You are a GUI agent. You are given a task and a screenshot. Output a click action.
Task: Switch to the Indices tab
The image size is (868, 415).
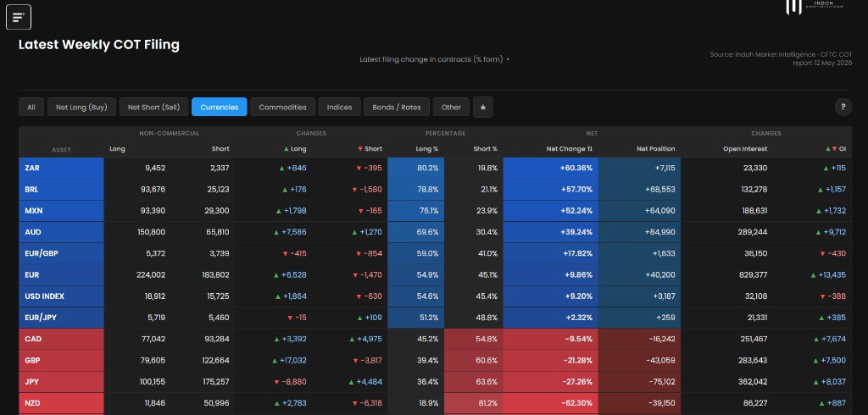[339, 108]
